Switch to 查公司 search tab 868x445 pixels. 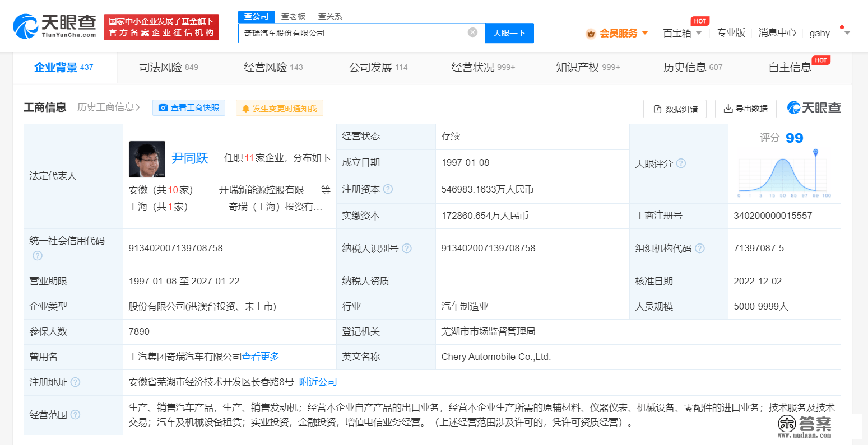[x=257, y=16]
